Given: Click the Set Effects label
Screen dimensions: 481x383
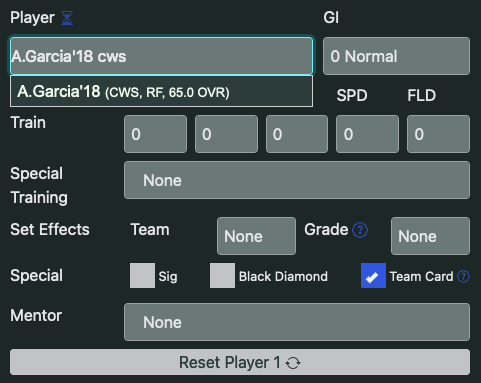Looking at the screenshot, I should 50,230.
